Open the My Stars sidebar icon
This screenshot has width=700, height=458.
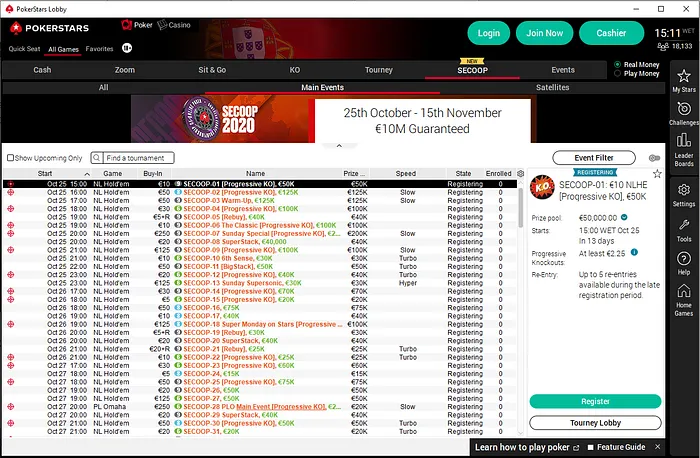pyautogui.click(x=683, y=80)
